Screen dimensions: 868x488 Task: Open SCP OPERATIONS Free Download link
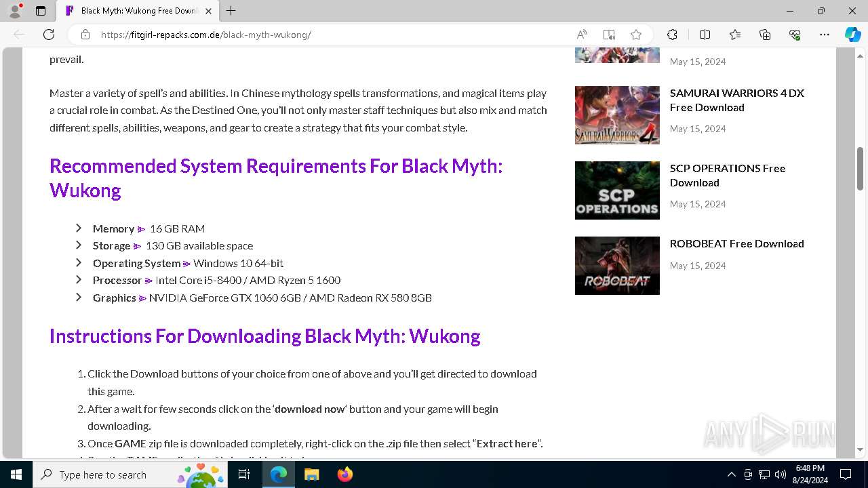coord(728,176)
